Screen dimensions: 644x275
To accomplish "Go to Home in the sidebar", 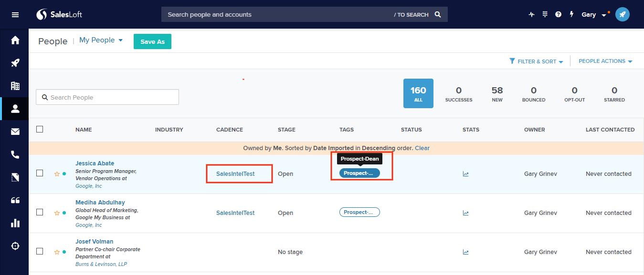I will (x=15, y=40).
